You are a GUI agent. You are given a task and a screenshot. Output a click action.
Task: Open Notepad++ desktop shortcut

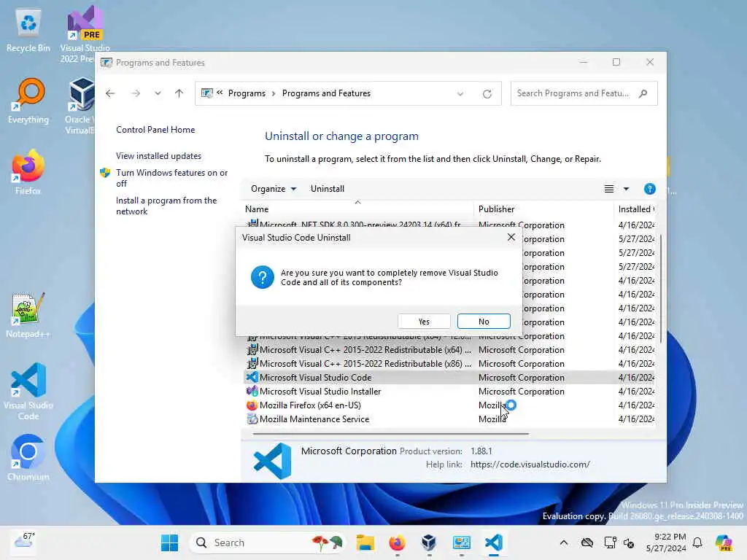tap(28, 315)
